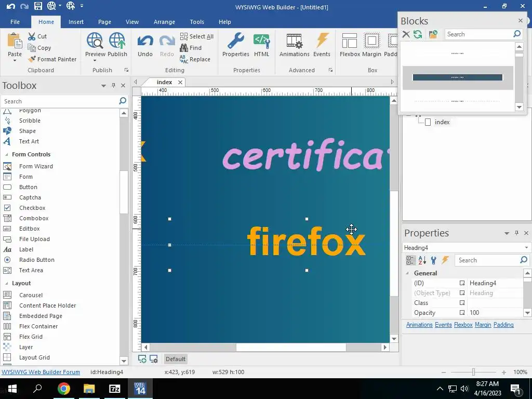
Task: Switch to the Page ribbon tab
Action: (x=104, y=22)
